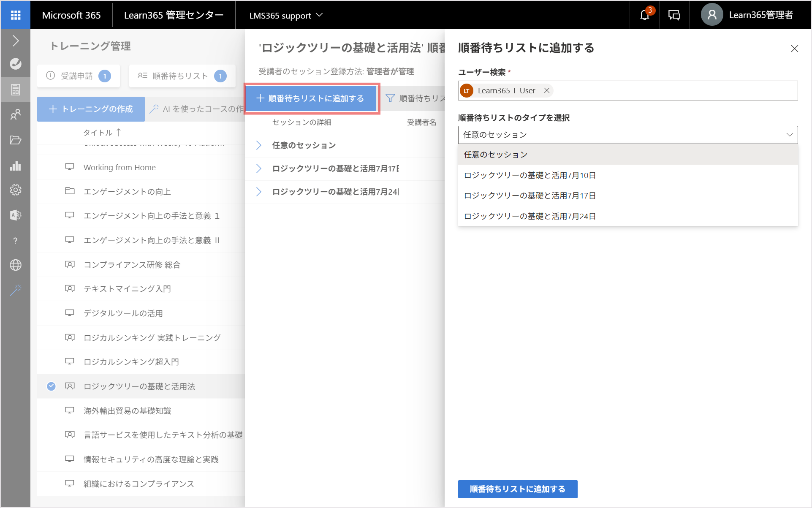The width and height of the screenshot is (812, 508).
Task: Uncheck the ロジックツリーの基礎と活用法 row checkmark
Action: 51,386
